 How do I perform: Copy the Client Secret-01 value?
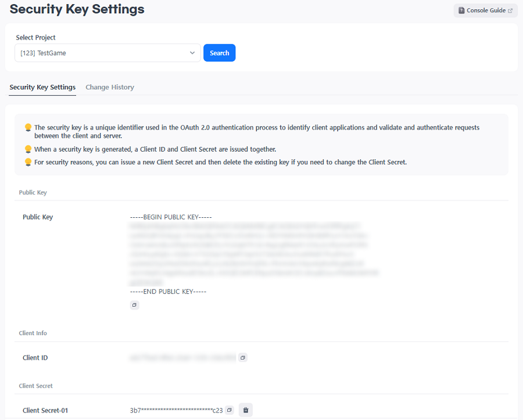click(x=230, y=410)
